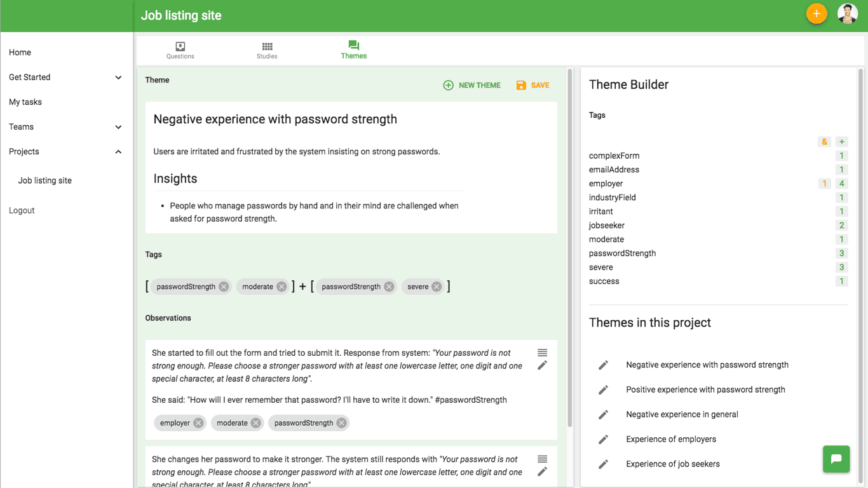The image size is (868, 488).
Task: Open first observation's lines menu icon
Action: (542, 353)
